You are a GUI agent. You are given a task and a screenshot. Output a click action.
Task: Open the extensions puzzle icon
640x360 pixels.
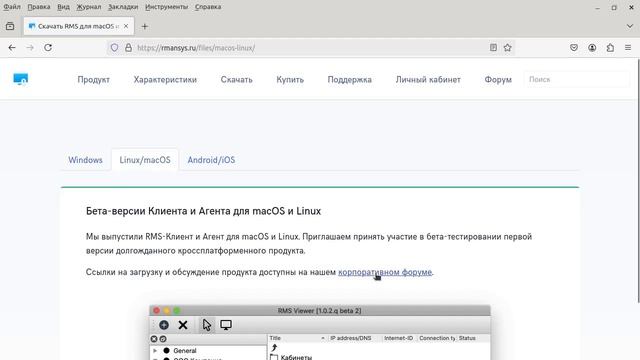[610, 48]
